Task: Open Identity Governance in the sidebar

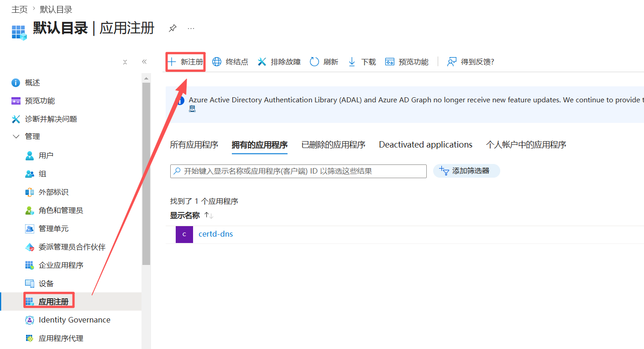Action: [x=74, y=320]
